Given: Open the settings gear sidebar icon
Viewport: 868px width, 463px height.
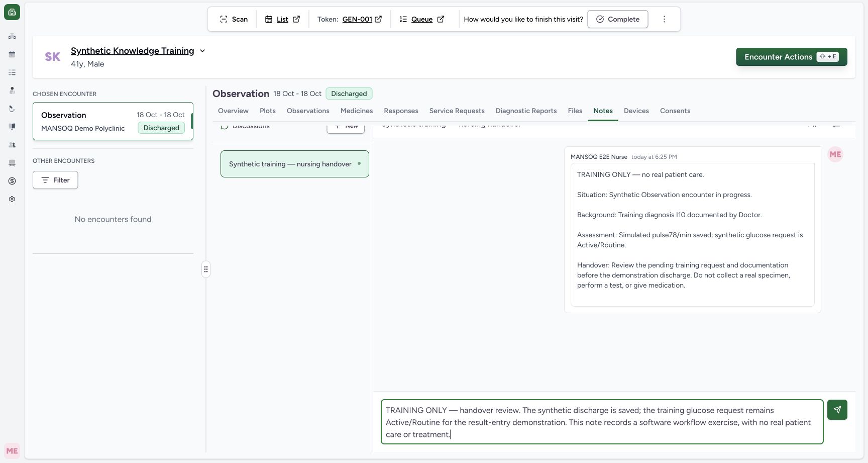Looking at the screenshot, I should [12, 199].
